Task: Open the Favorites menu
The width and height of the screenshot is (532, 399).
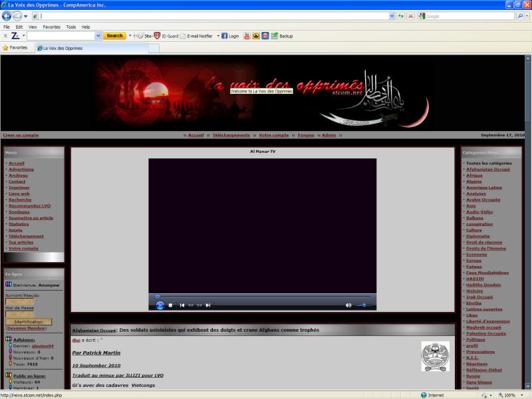Action: click(52, 27)
